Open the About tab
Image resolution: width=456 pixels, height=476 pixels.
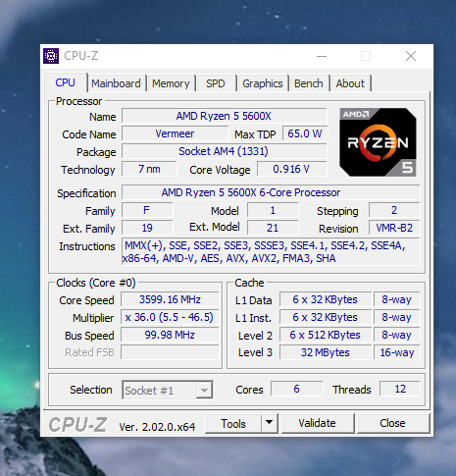pos(350,83)
